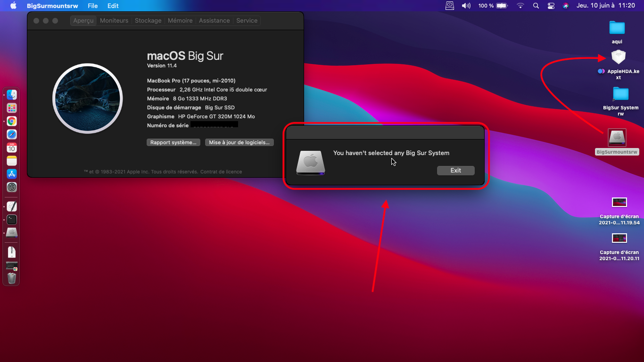
Task: Open the Trash in the dock
Action: (x=12, y=278)
